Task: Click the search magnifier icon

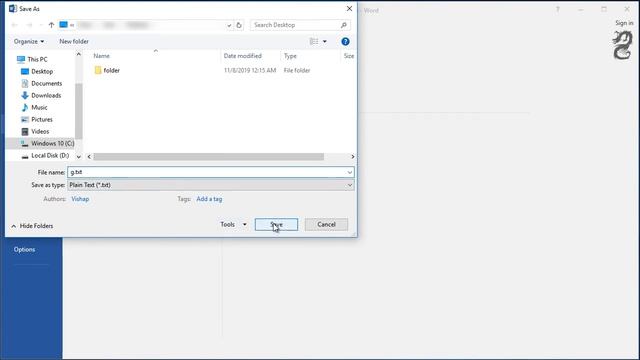Action: pos(344,25)
